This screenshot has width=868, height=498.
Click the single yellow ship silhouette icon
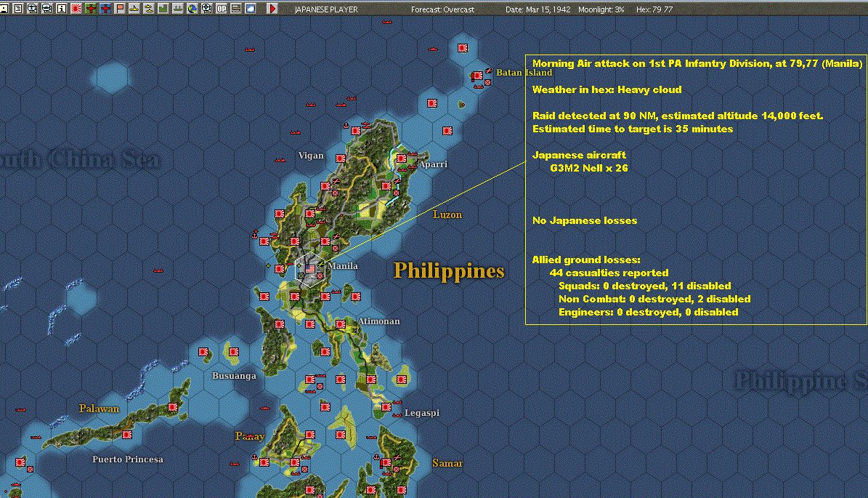tap(134, 8)
